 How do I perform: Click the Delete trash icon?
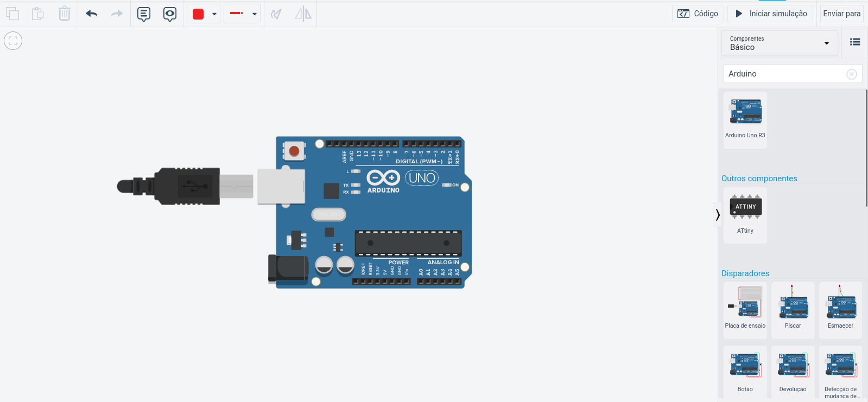click(x=65, y=14)
